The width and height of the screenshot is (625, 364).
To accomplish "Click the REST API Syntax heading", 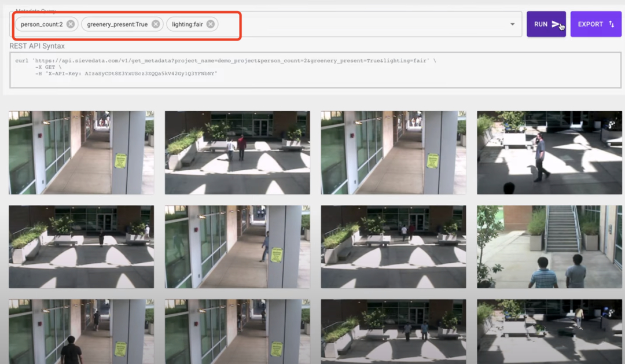I will coord(37,46).
